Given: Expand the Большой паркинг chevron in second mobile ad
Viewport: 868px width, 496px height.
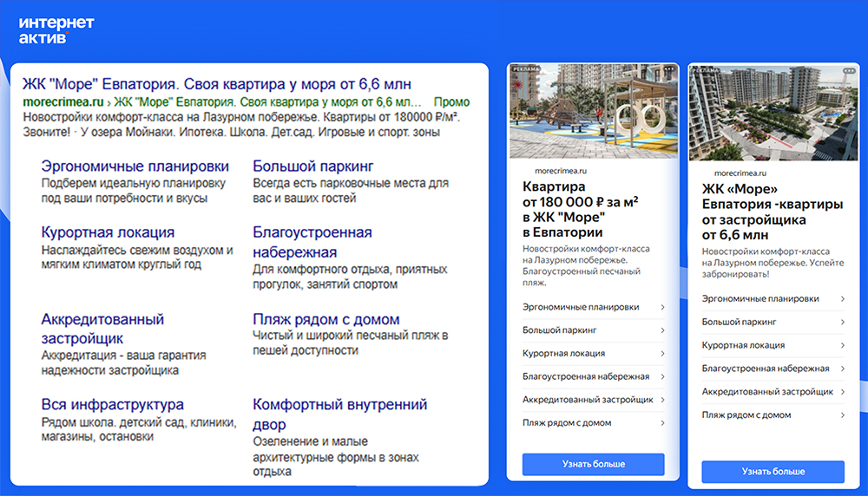Looking at the screenshot, I should 842,323.
